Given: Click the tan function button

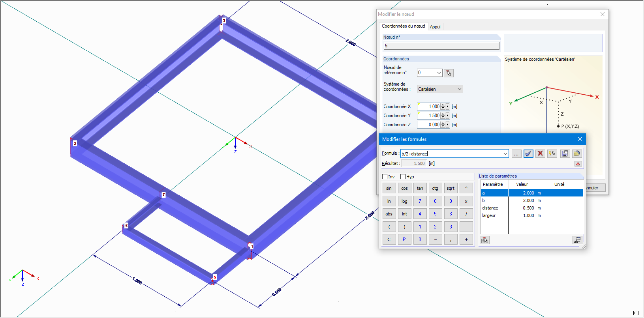Looking at the screenshot, I should pos(420,188).
